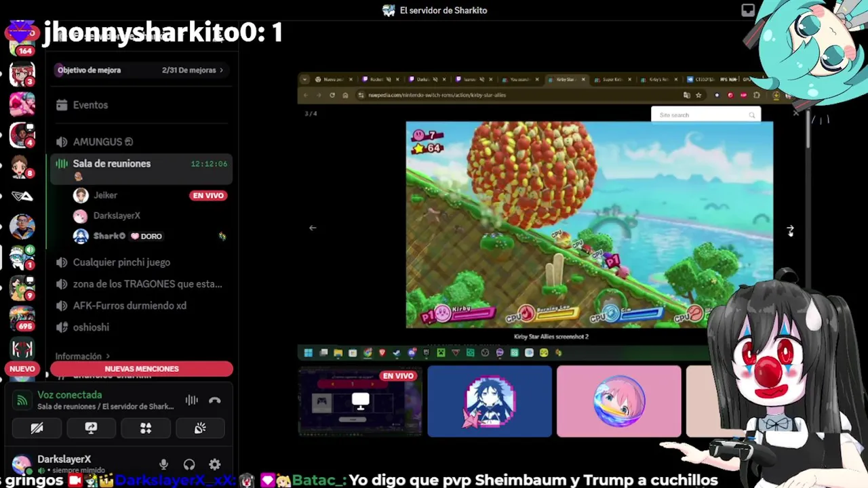Screen dimensions: 868x488
Task: Click the Windows Start icon in streamed taskbar
Action: (308, 352)
